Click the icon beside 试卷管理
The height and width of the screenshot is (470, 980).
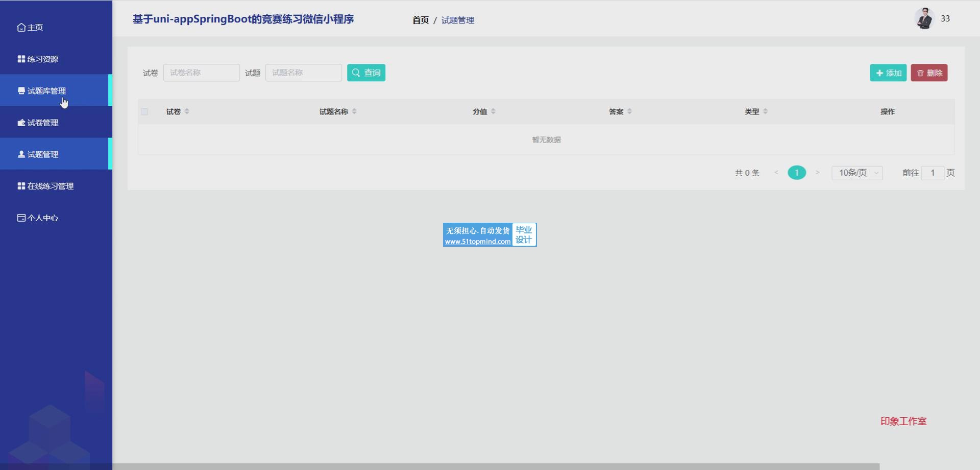tap(21, 123)
